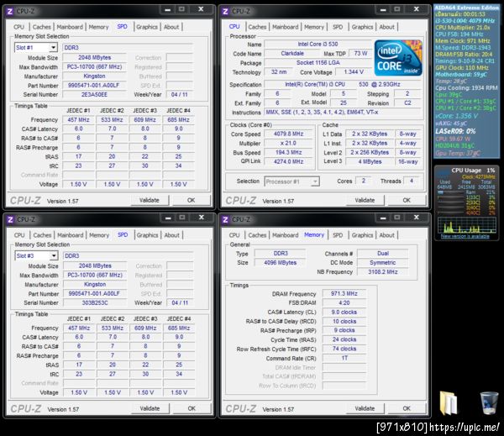Click the Code Name value 'Clarkdale'
This screenshot has height=436, width=504.
[292, 54]
